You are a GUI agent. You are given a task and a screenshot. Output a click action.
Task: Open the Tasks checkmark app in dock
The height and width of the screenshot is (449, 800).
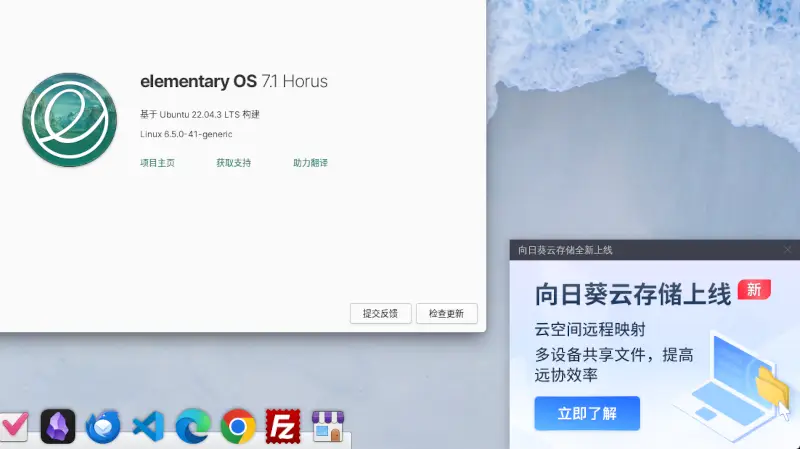coord(14,426)
